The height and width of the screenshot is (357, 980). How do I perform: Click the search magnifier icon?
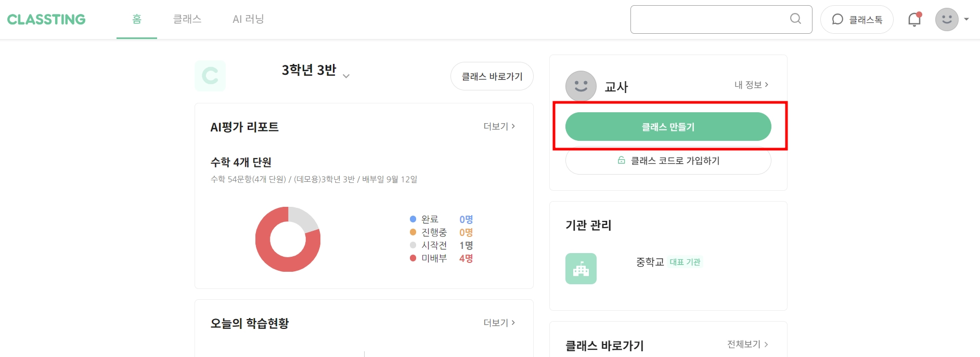(795, 19)
